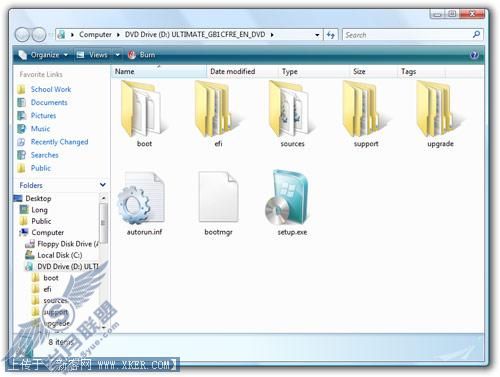
Task: Click the address bar drive icon
Action: 61,34
